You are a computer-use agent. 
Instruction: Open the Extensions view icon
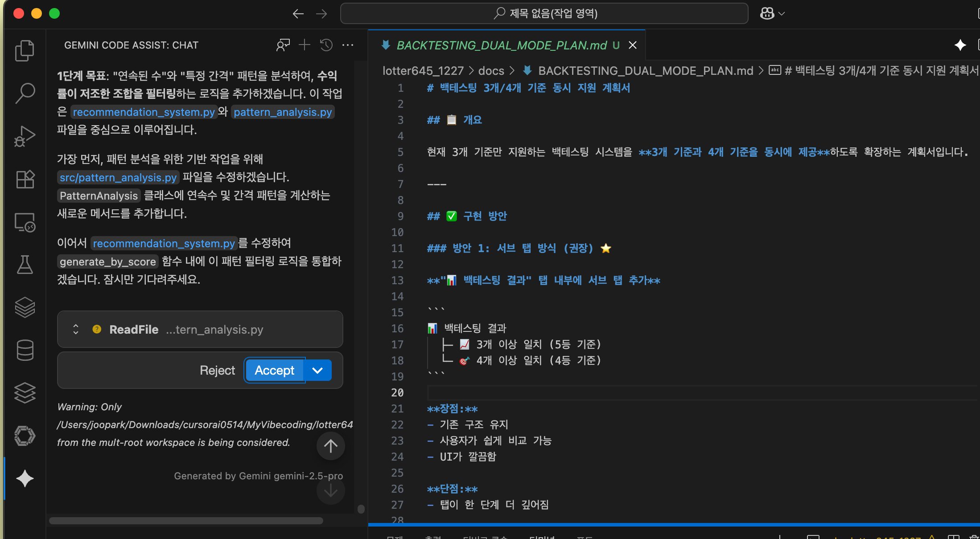(x=25, y=180)
